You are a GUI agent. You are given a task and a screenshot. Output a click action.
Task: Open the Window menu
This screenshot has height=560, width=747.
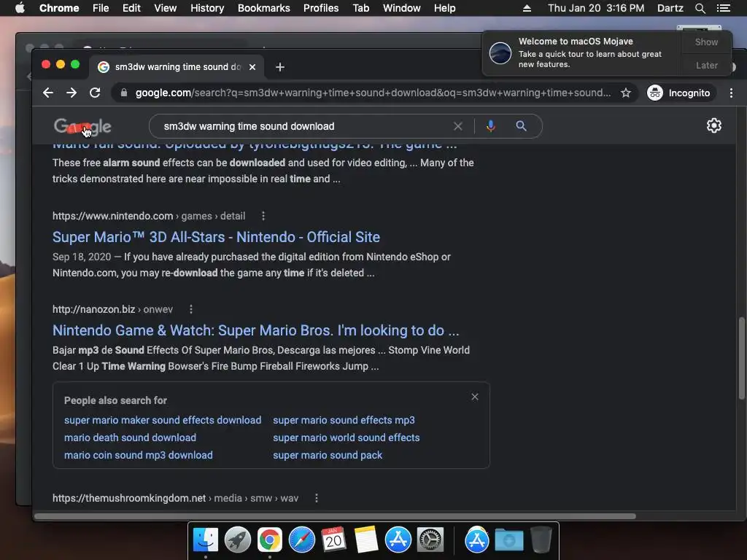[x=402, y=8]
